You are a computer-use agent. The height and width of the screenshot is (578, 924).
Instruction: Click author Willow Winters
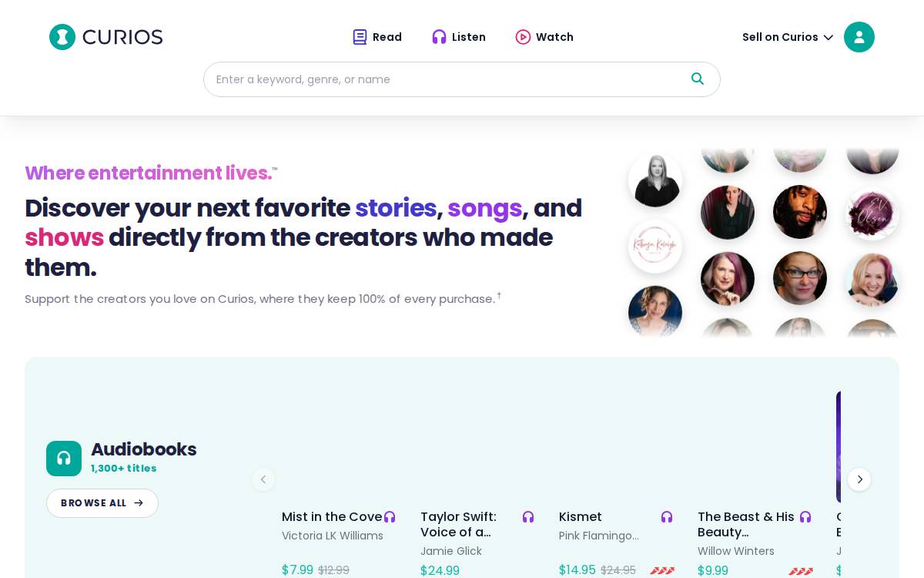tap(736, 551)
